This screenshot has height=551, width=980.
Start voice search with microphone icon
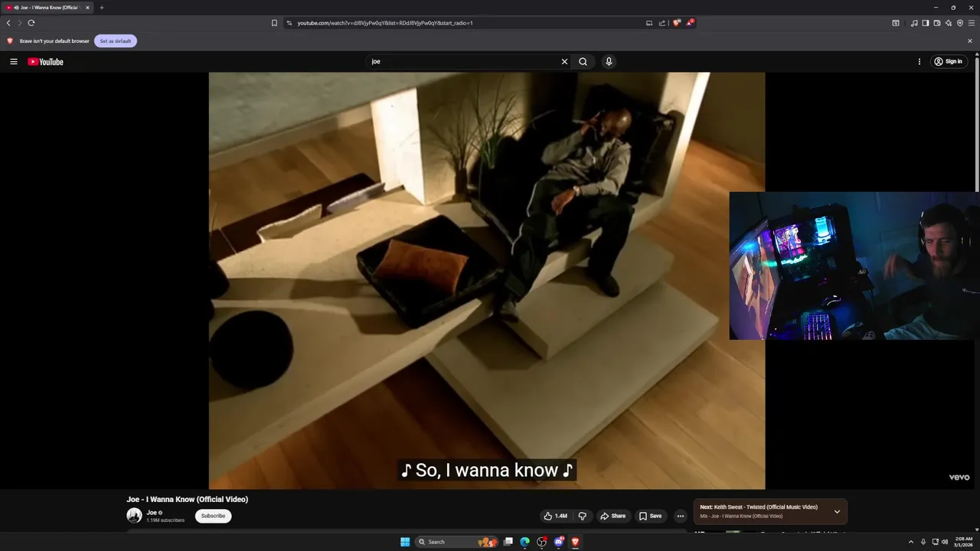tap(609, 62)
